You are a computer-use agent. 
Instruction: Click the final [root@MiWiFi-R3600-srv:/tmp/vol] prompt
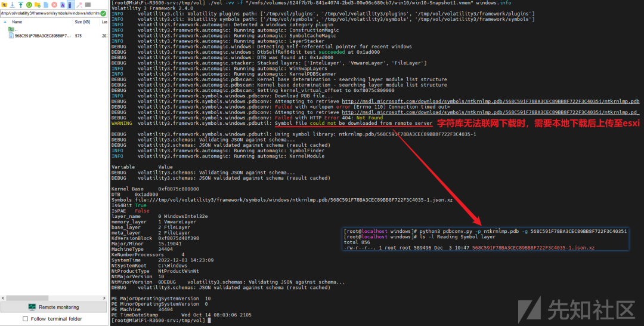click(158, 320)
